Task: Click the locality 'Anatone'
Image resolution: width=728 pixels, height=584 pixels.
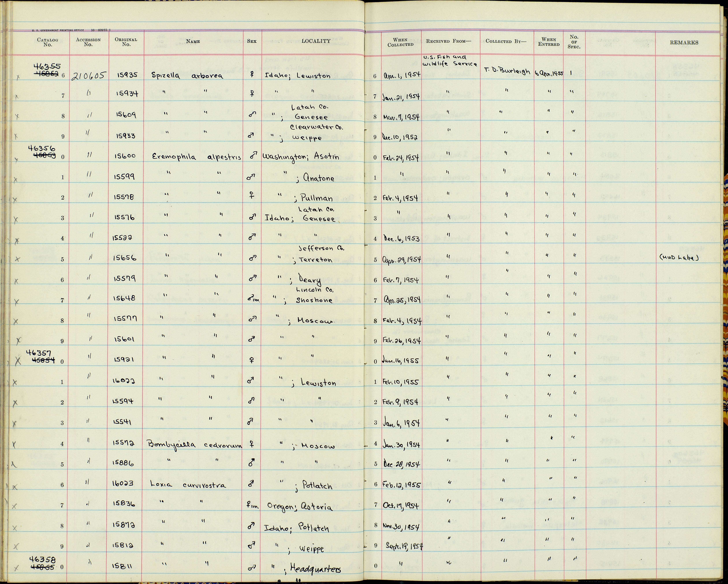Action: click(x=319, y=178)
